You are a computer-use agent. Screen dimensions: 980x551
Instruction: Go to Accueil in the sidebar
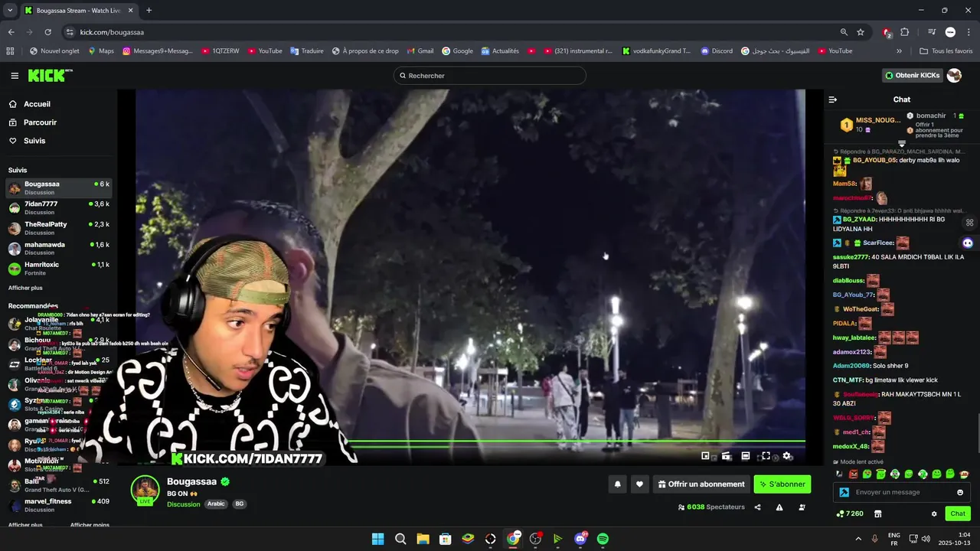30,104
